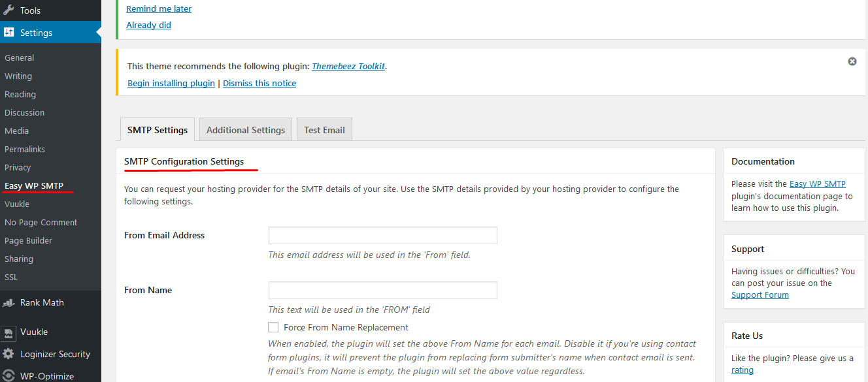Click the WP-Optimize circular icon
Viewport: 868px width, 382px height.
(x=8, y=376)
